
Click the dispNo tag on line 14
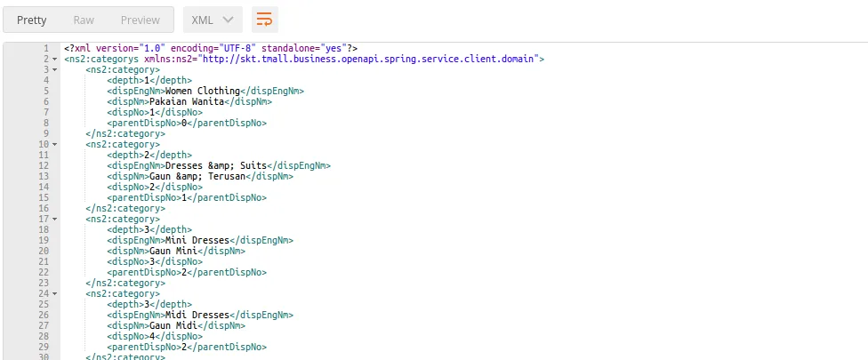click(128, 187)
